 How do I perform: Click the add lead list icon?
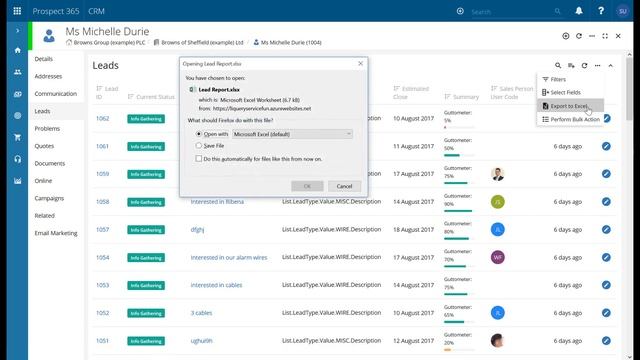pyautogui.click(x=571, y=65)
